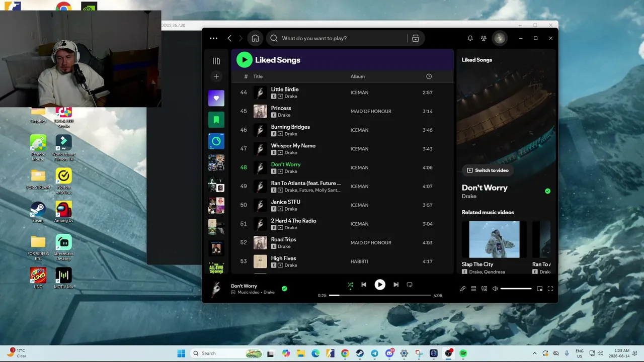
Task: Toggle liked checkmark next to bottom song title
Action: (x=284, y=289)
